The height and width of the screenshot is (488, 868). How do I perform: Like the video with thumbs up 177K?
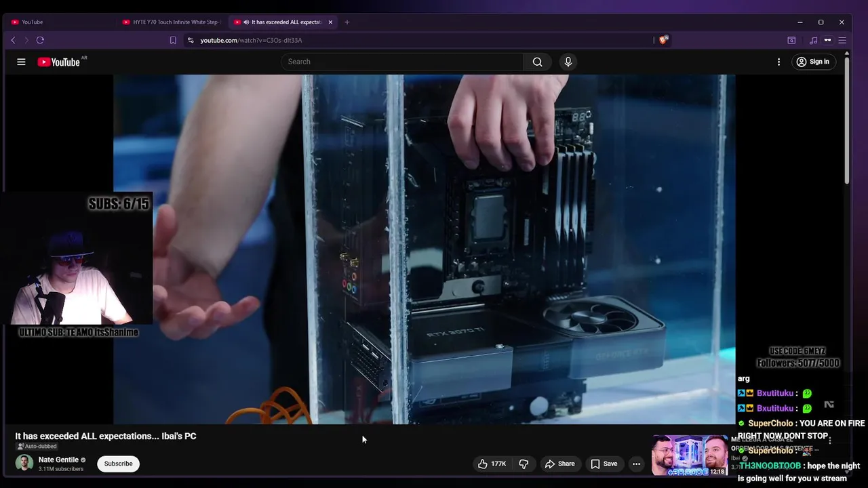click(492, 464)
